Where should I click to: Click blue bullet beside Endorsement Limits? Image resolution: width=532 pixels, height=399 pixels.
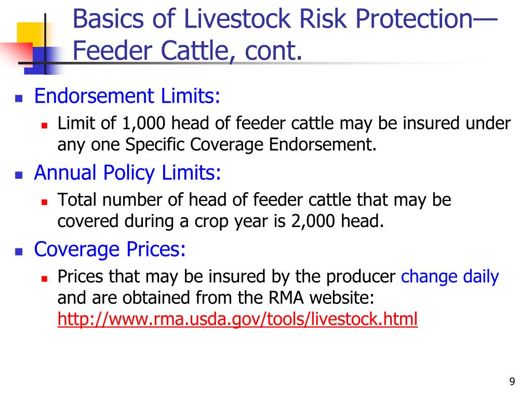tap(19, 98)
